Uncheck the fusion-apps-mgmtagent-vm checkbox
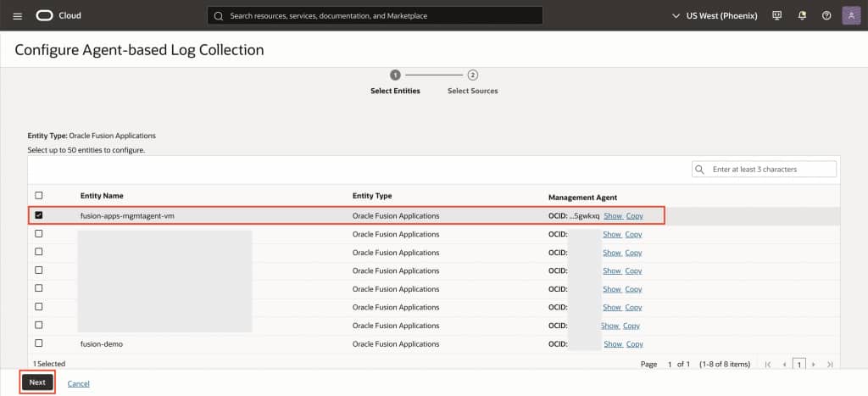The height and width of the screenshot is (396, 868). click(x=39, y=215)
